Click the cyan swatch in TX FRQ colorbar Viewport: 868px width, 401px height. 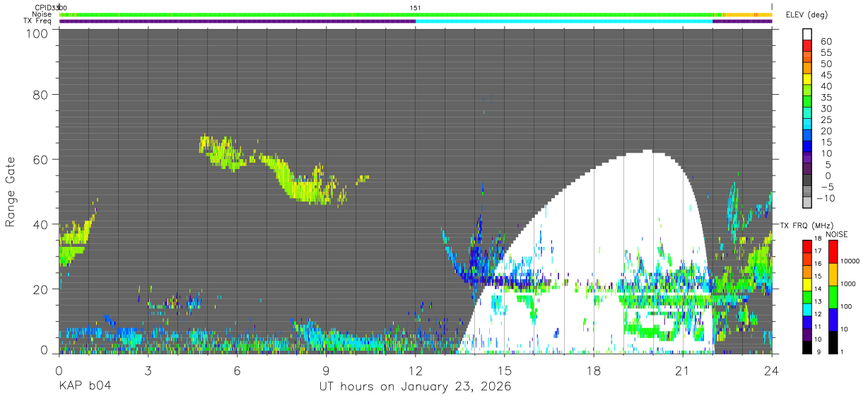[x=807, y=309]
